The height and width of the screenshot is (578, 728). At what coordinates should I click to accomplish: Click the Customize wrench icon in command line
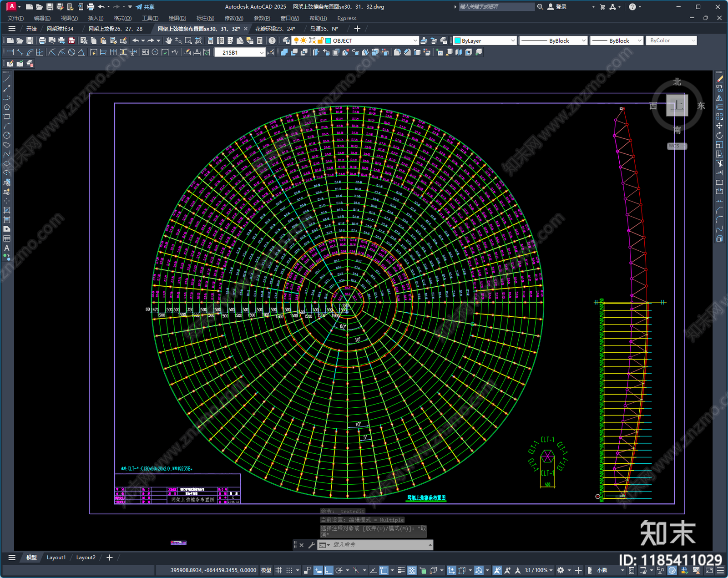point(312,545)
